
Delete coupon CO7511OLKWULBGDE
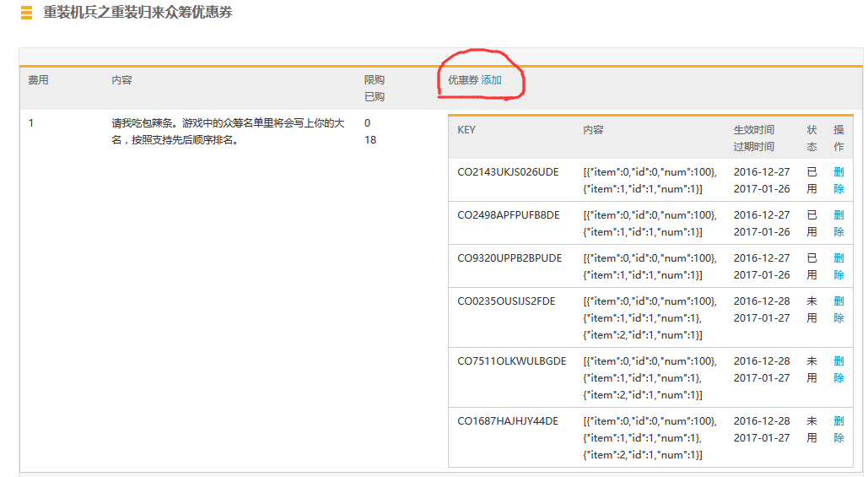838,370
